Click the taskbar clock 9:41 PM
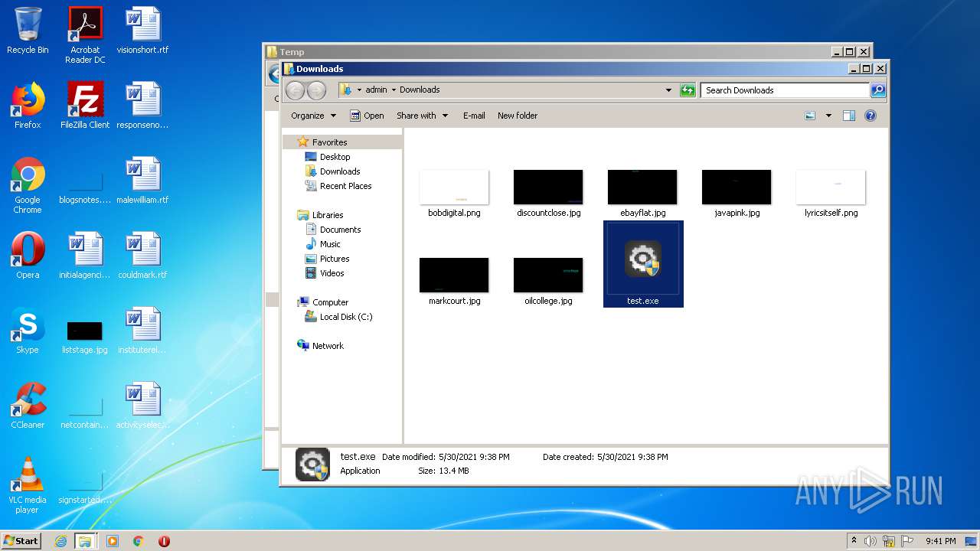The width and height of the screenshot is (980, 551). 940,541
